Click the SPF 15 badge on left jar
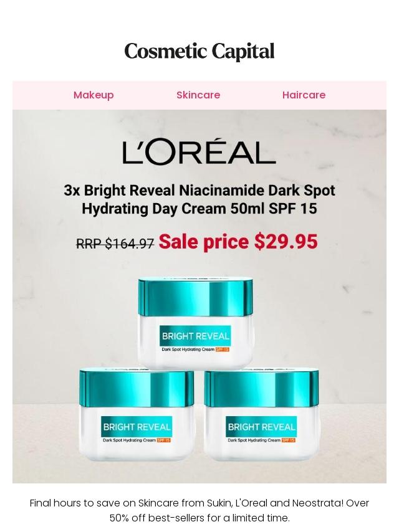The image size is (399, 532). [164, 440]
